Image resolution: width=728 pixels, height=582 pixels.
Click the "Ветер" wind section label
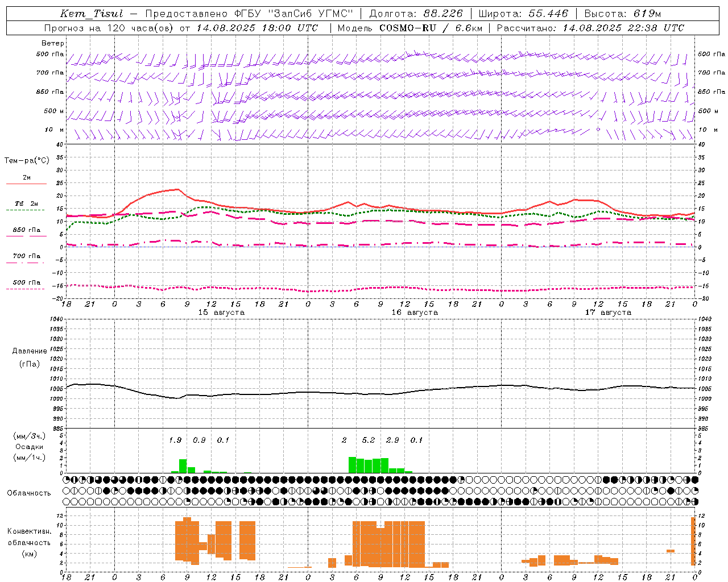[x=53, y=43]
